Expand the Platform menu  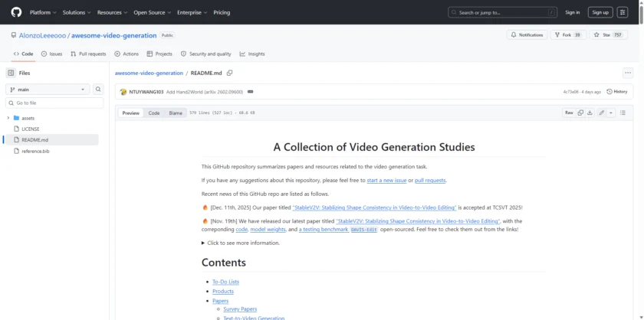[43, 12]
